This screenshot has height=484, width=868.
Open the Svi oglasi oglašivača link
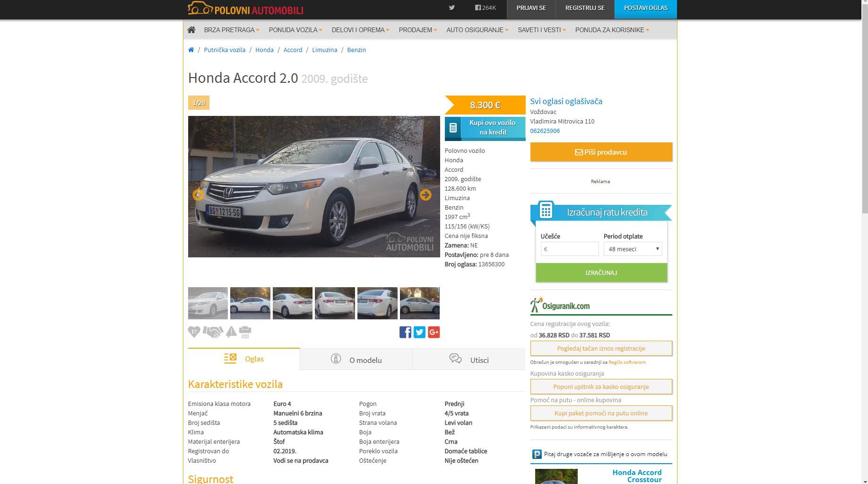pyautogui.click(x=566, y=101)
